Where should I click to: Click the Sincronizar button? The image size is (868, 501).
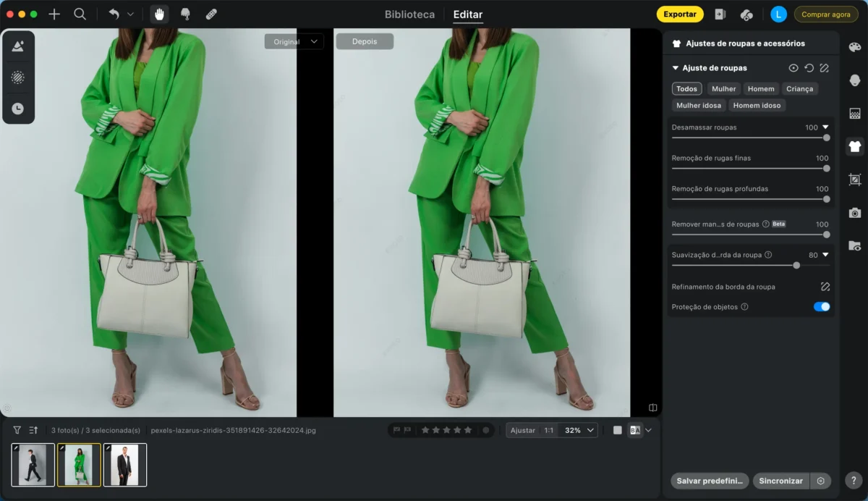coord(781,481)
